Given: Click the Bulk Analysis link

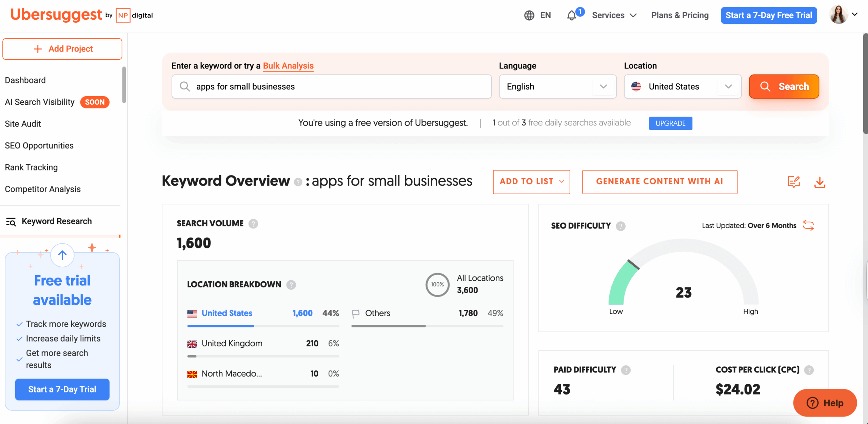Looking at the screenshot, I should 288,66.
